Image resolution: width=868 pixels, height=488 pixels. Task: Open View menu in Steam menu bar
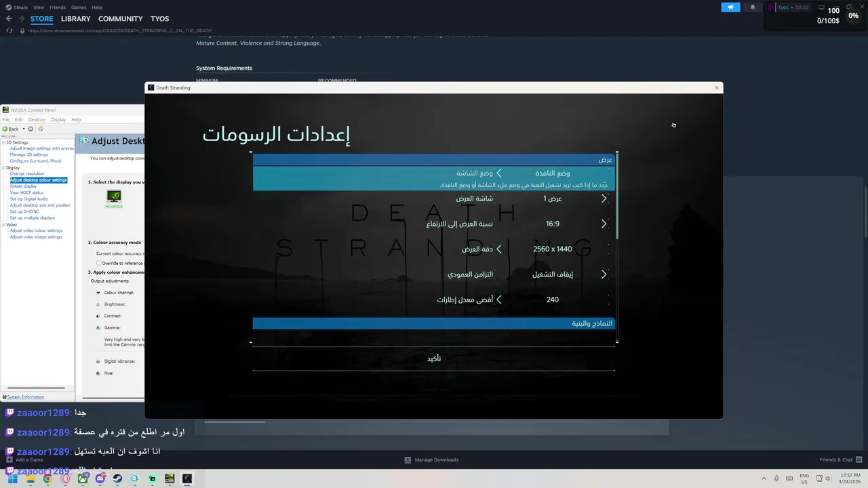click(x=39, y=7)
